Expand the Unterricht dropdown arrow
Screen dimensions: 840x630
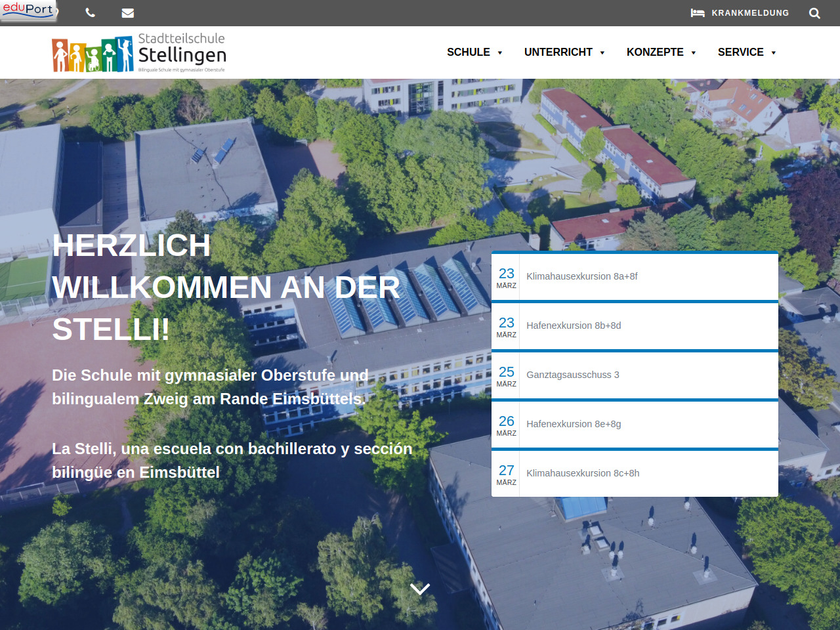(x=602, y=52)
